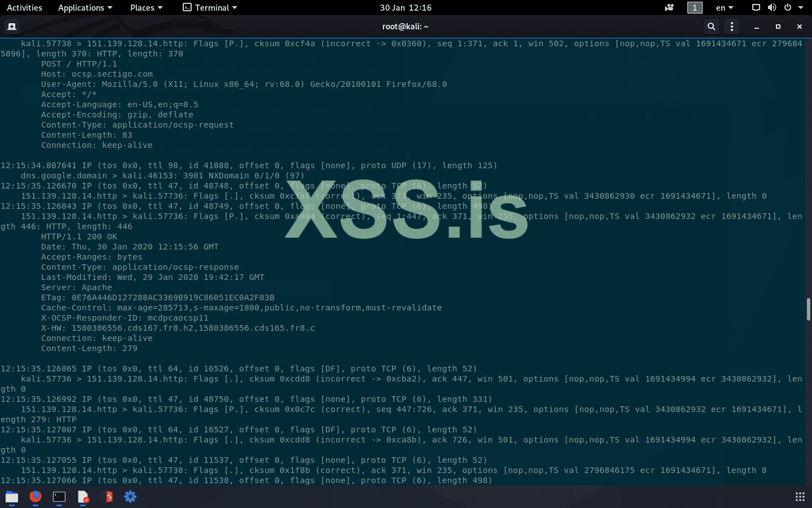This screenshot has width=812, height=508.
Task: Click the 'Accept: */*' line
Action: [69, 94]
